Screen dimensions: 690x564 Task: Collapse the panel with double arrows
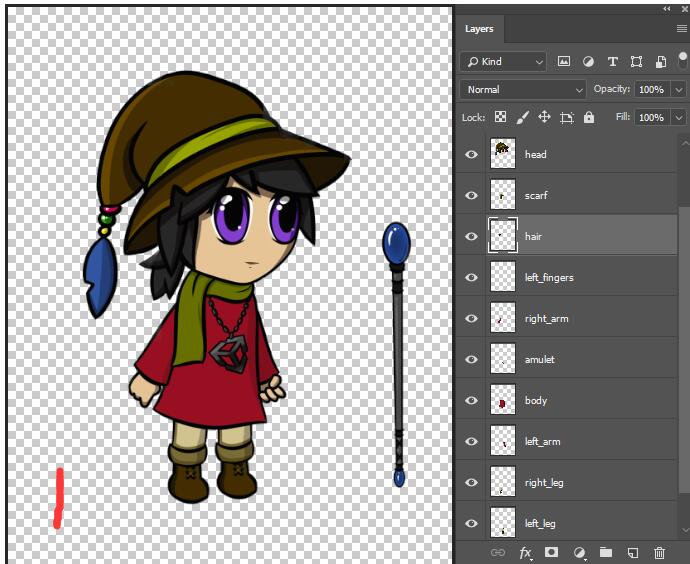click(x=667, y=9)
